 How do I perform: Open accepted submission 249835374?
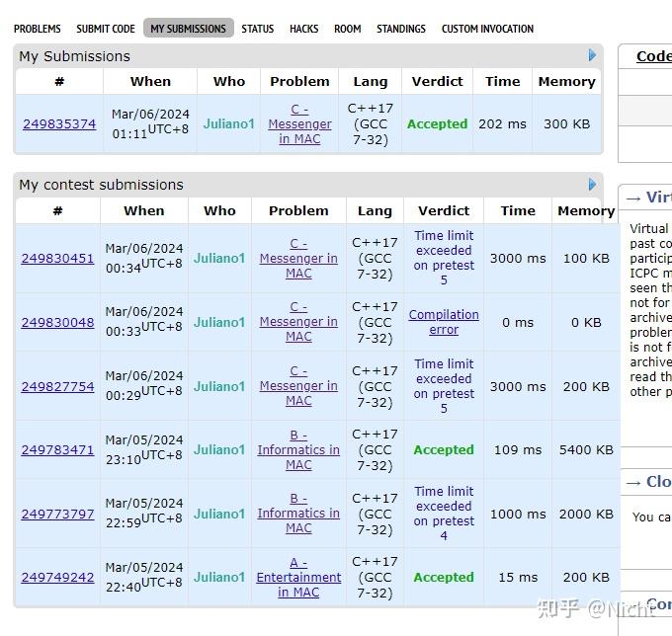59,124
